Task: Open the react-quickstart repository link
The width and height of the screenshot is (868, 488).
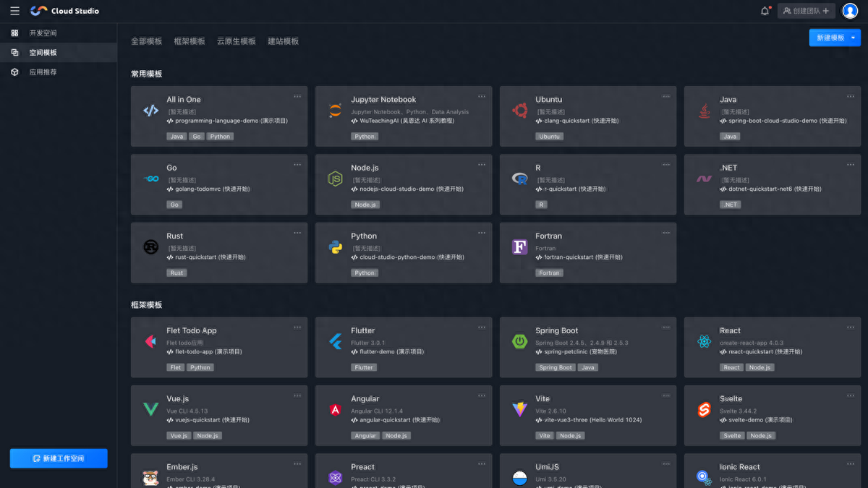Action: [x=760, y=352]
